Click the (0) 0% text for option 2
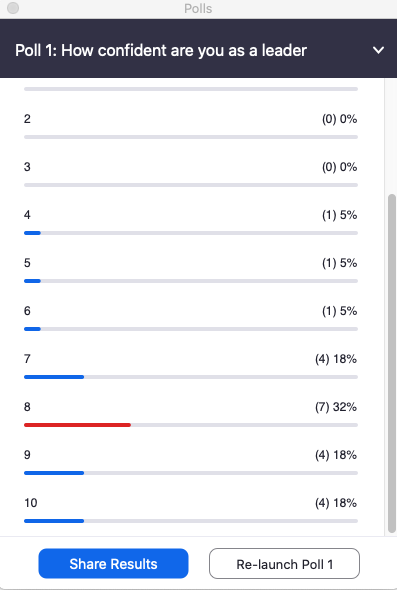397x590 pixels. tap(339, 119)
